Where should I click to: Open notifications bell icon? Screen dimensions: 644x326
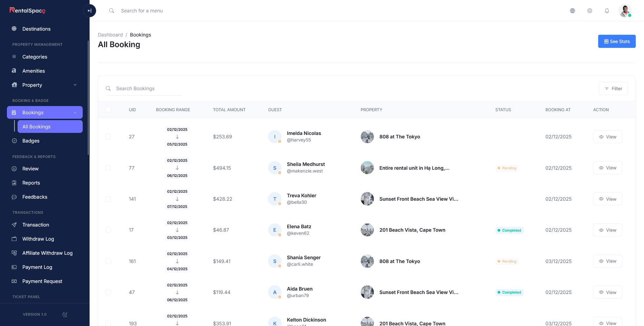click(x=607, y=11)
